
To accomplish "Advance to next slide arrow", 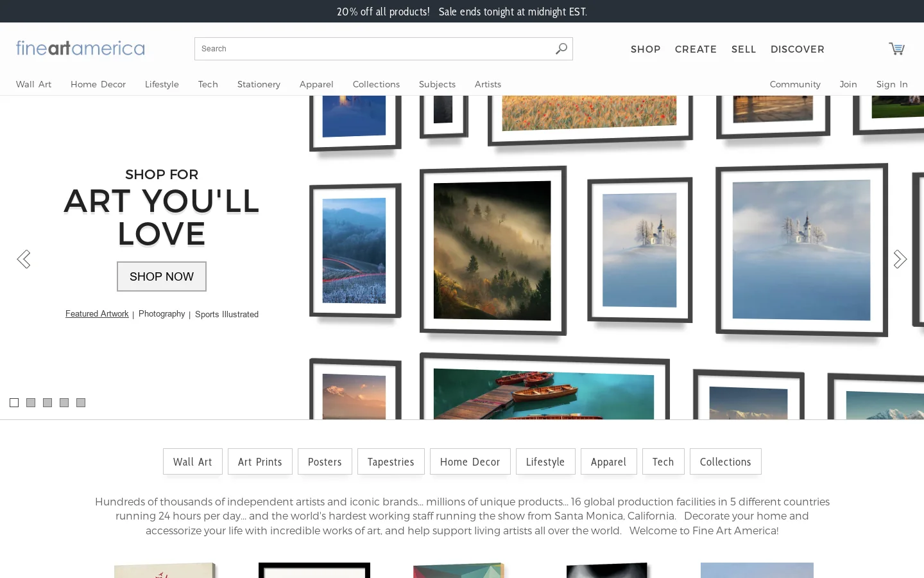I will coord(900,259).
